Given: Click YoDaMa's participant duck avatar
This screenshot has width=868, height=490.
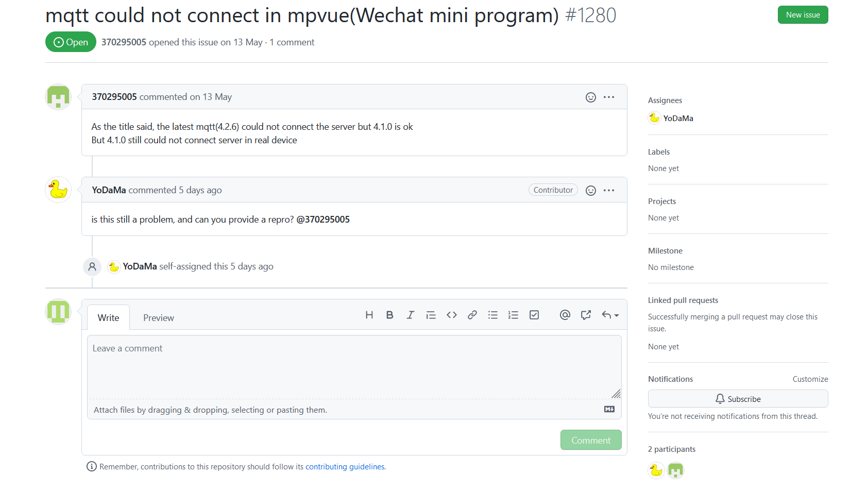Looking at the screenshot, I should (656, 470).
